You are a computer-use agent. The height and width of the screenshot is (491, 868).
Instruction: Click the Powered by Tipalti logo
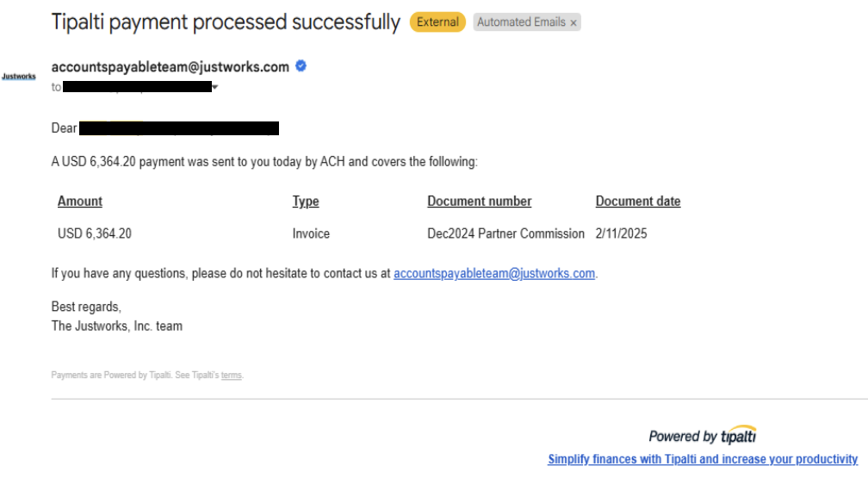[x=703, y=435]
